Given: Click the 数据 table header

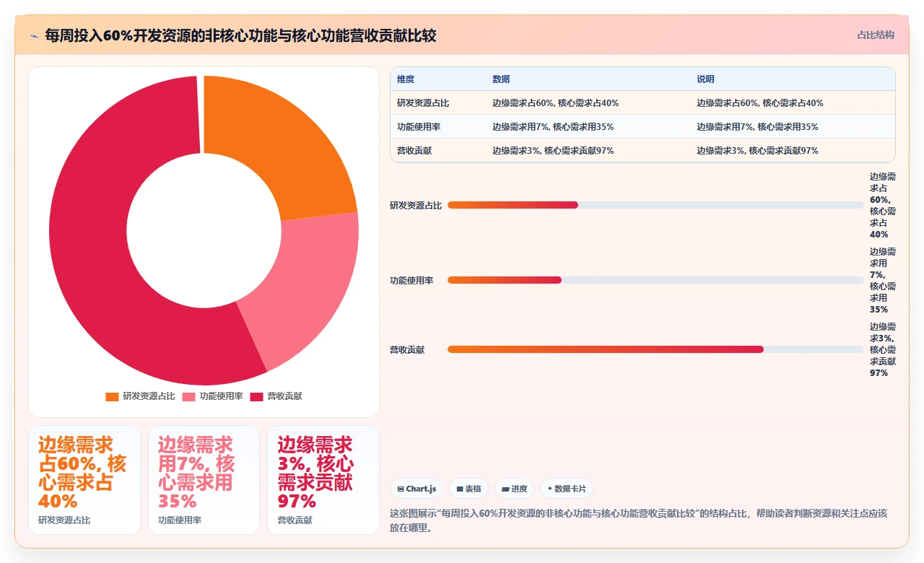Looking at the screenshot, I should click(x=501, y=79).
